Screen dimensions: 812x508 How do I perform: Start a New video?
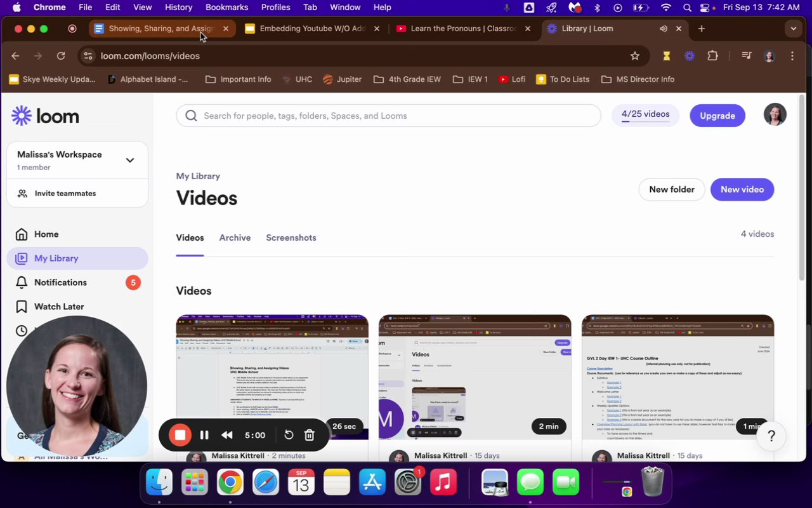click(x=742, y=189)
